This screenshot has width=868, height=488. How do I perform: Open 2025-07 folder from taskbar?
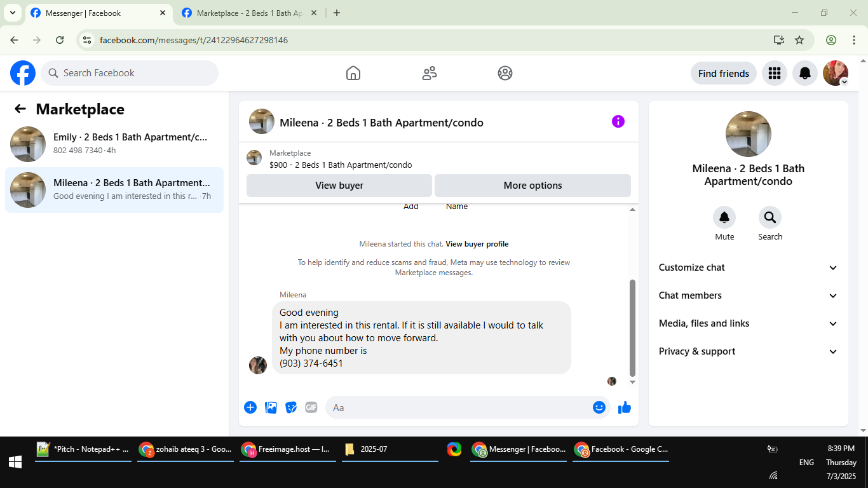pyautogui.click(x=390, y=449)
